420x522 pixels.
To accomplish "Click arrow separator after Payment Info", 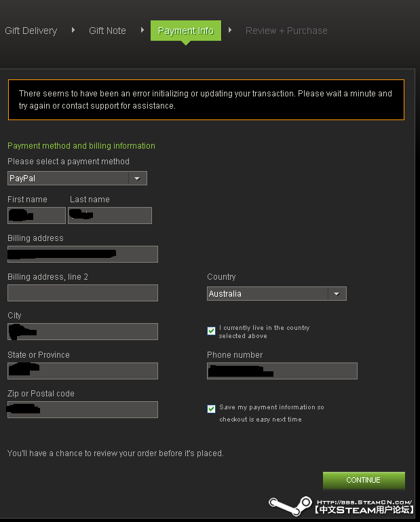I will [230, 31].
